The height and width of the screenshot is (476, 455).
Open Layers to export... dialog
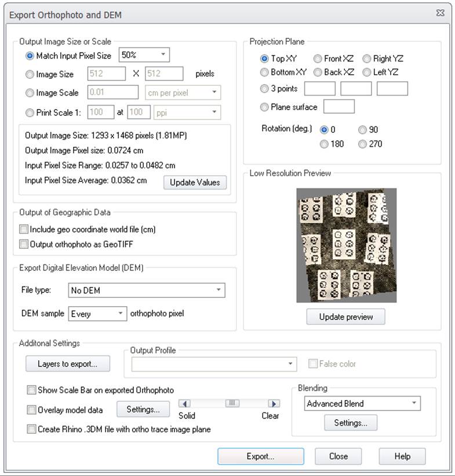tap(67, 364)
